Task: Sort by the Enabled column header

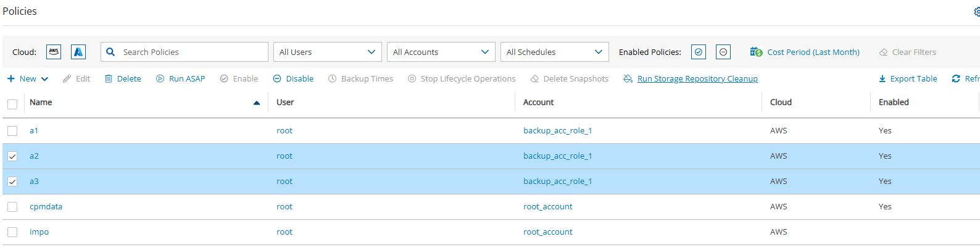Action: (894, 103)
